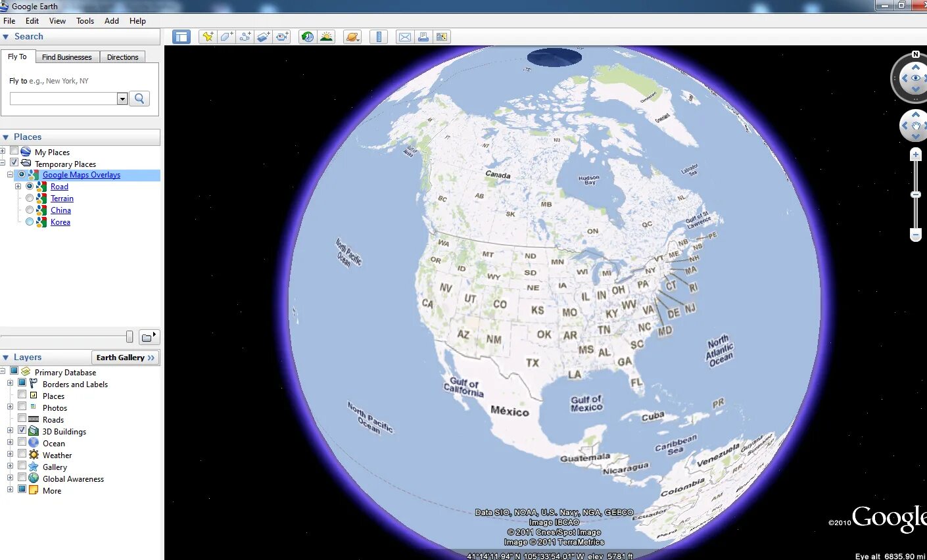The height and width of the screenshot is (560, 927).
Task: Uncheck the Temporary Places checkbox
Action: [14, 162]
